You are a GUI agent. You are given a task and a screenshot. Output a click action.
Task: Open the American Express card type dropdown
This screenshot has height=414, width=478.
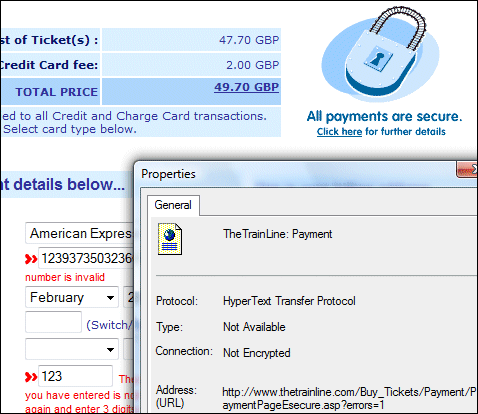pyautogui.click(x=79, y=233)
